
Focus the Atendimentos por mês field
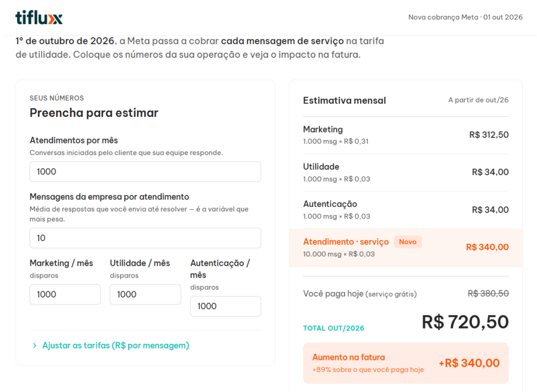click(x=145, y=171)
